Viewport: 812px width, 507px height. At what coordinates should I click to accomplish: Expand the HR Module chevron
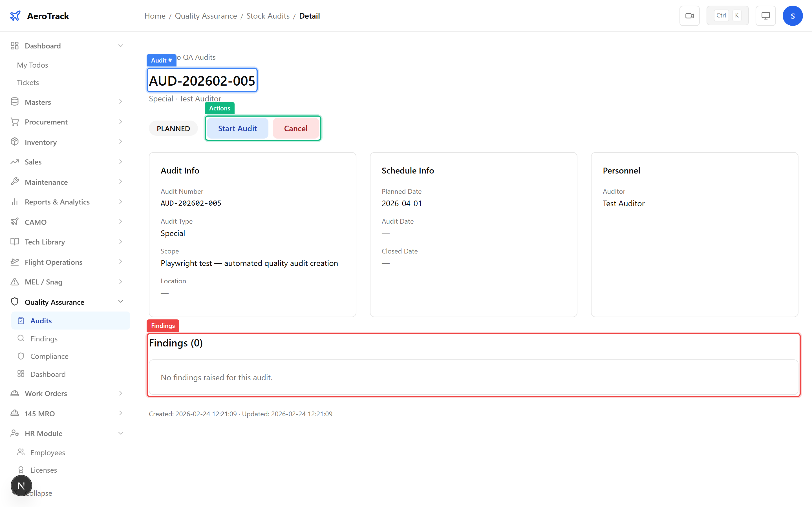[121, 433]
